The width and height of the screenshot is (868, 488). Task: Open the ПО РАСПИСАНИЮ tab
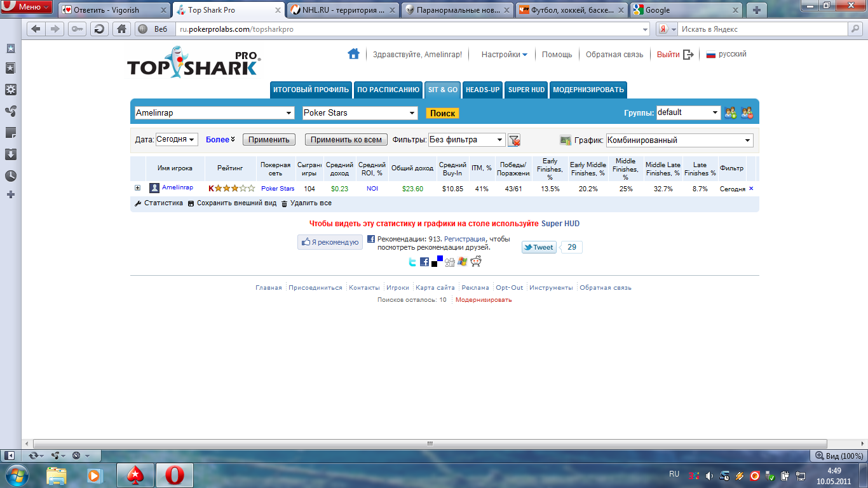pos(388,90)
